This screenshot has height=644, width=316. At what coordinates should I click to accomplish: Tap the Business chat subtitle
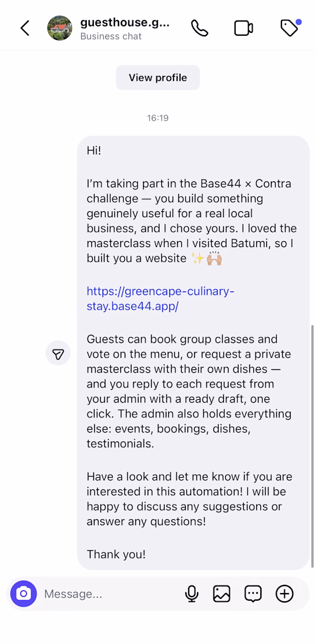pyautogui.click(x=111, y=36)
